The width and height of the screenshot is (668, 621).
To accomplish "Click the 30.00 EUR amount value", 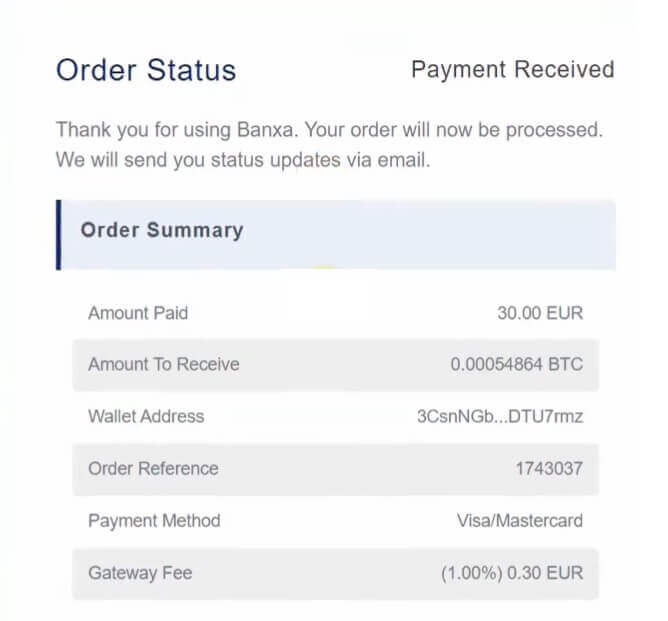I will (x=540, y=313).
